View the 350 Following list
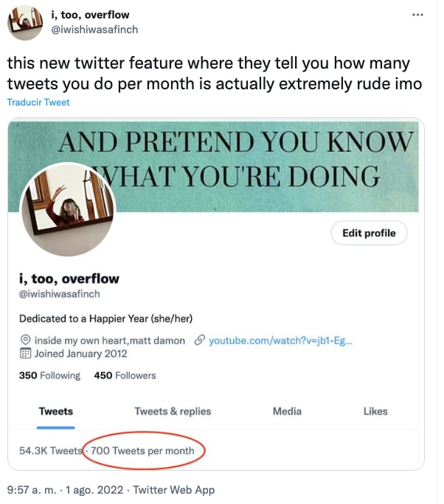Screen dimensions: 444x504 49,376
